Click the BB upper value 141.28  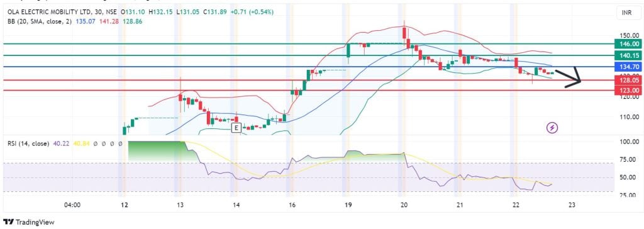pyautogui.click(x=109, y=21)
